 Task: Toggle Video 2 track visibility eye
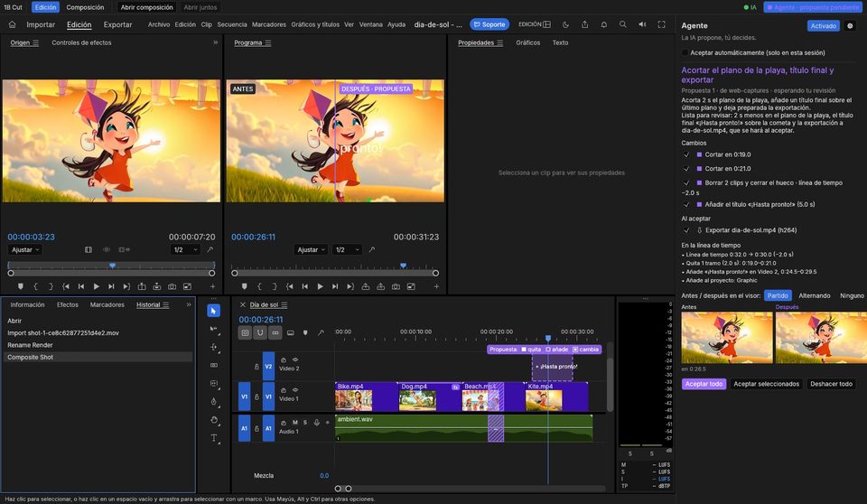coord(295,359)
